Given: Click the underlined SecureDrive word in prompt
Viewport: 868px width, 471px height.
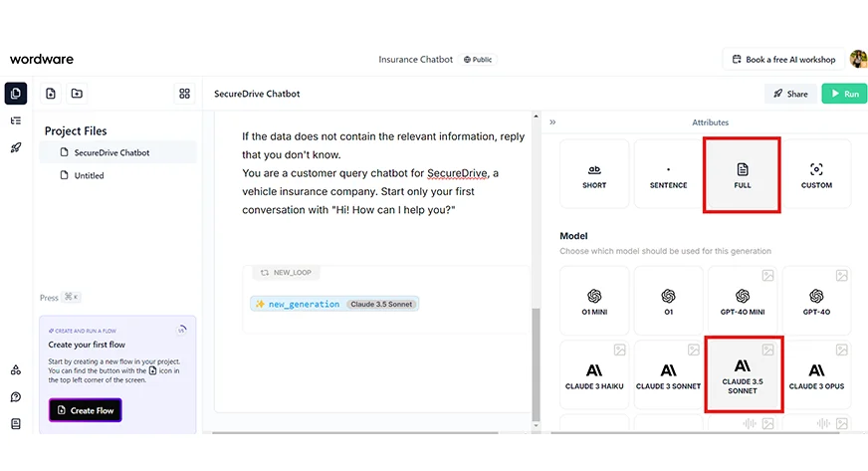Looking at the screenshot, I should pos(457,173).
